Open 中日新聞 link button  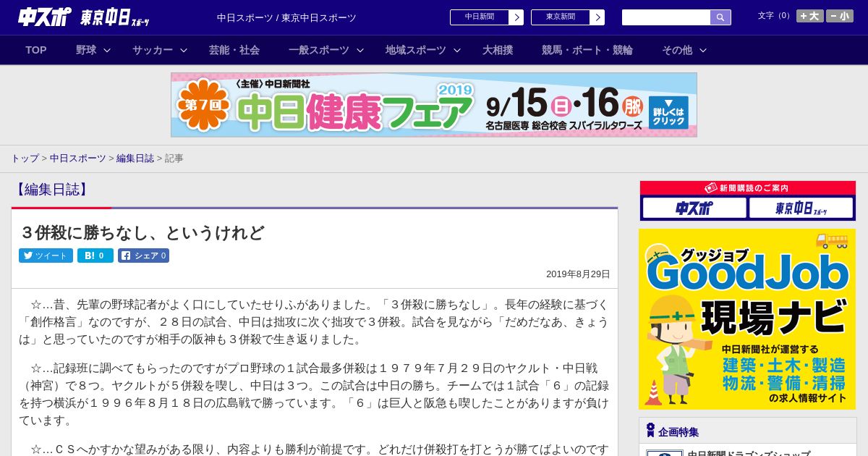479,17
